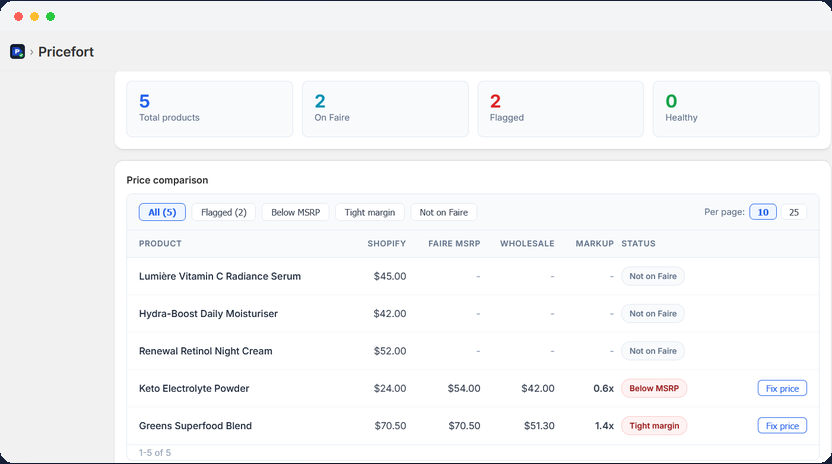Minimize the window with yellow button
Viewport: 832px width, 464px height.
(34, 16)
